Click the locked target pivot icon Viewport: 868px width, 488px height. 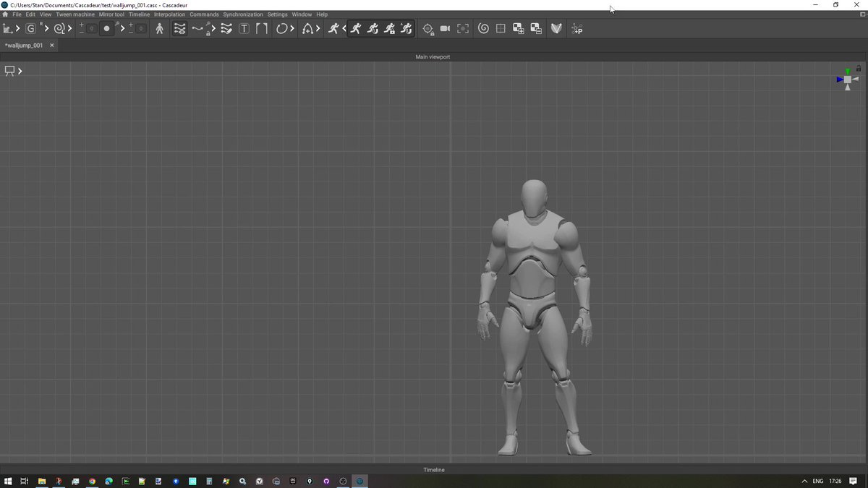click(x=428, y=29)
